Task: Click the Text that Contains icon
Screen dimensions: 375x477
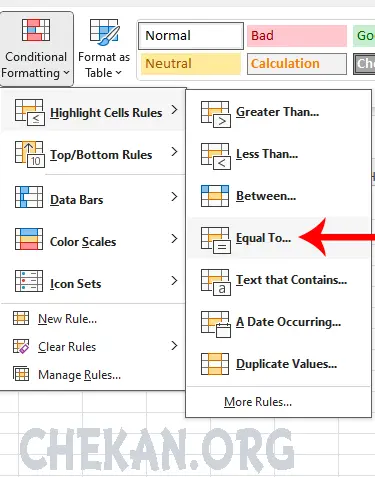Action: click(x=216, y=282)
